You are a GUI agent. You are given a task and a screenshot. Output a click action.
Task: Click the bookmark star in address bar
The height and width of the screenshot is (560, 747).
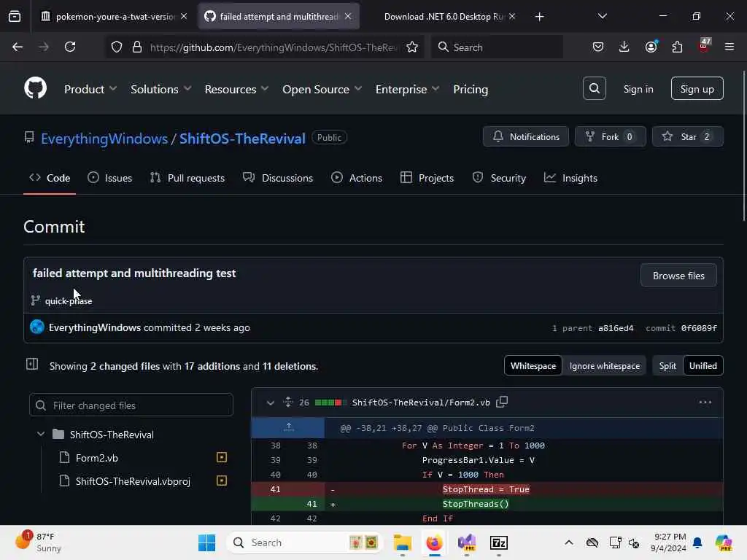pyautogui.click(x=412, y=47)
